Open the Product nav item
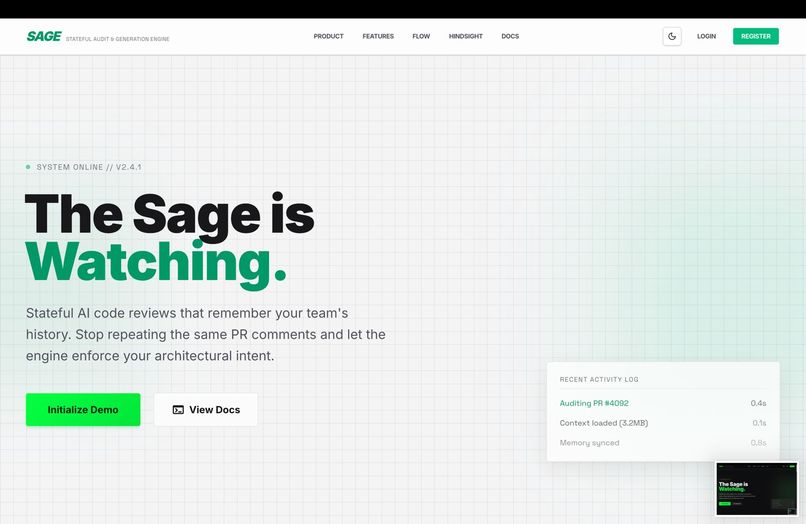This screenshot has height=524, width=806. tap(328, 37)
